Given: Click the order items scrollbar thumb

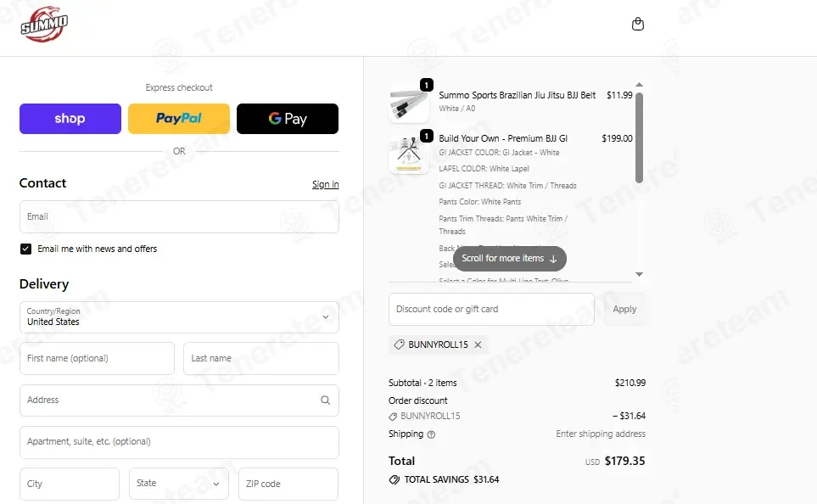Looking at the screenshot, I should (x=639, y=137).
